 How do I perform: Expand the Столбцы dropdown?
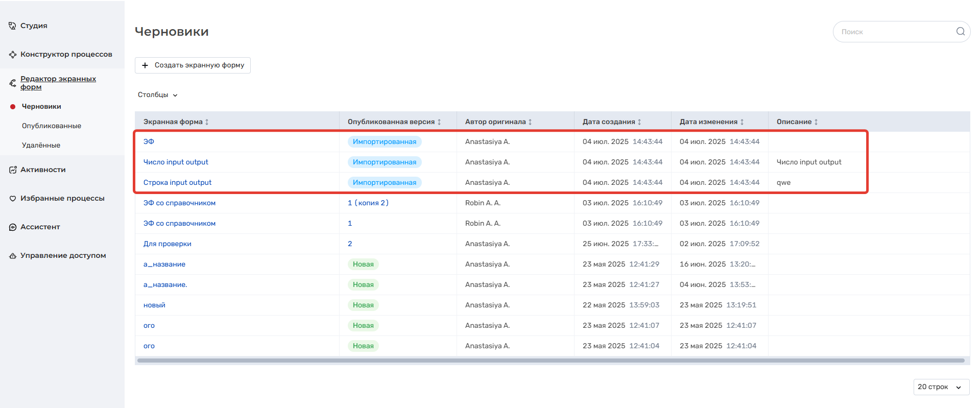[x=158, y=95]
